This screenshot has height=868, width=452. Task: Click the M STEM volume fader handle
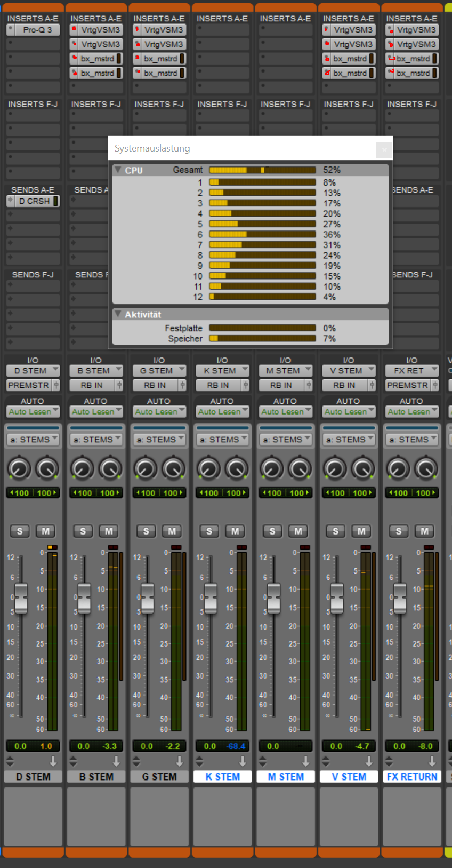273,598
